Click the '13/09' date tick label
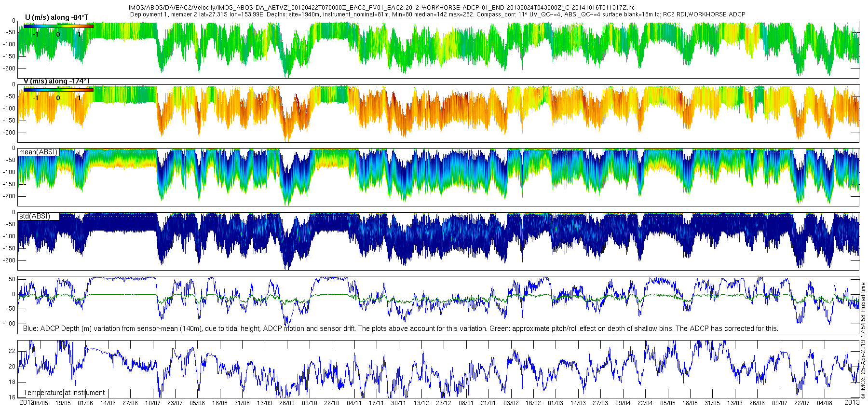The image size is (868, 410). [x=264, y=403]
